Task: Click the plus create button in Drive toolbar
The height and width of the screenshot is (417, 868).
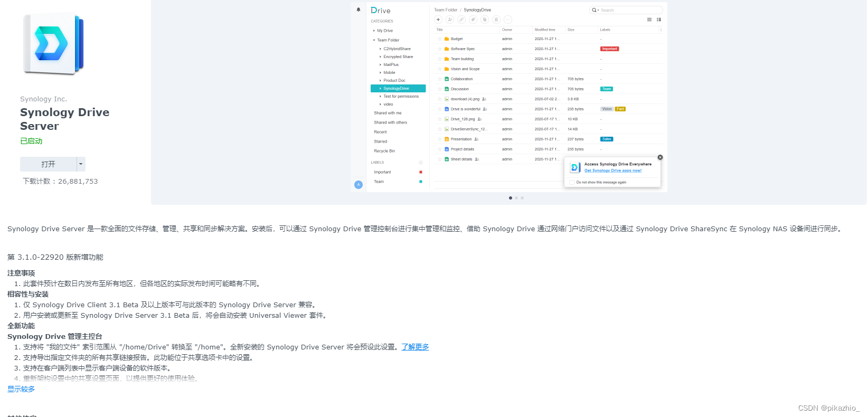Action: (x=438, y=20)
